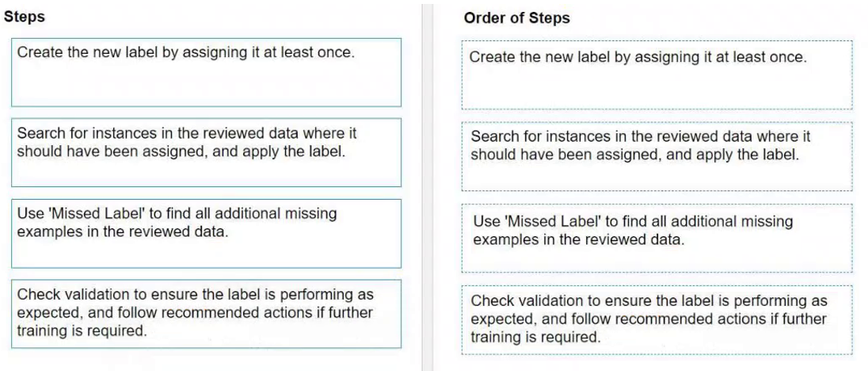Select 'Search for instances' slot in Order of Steps
Screen dimensions: 868x371
point(657,155)
